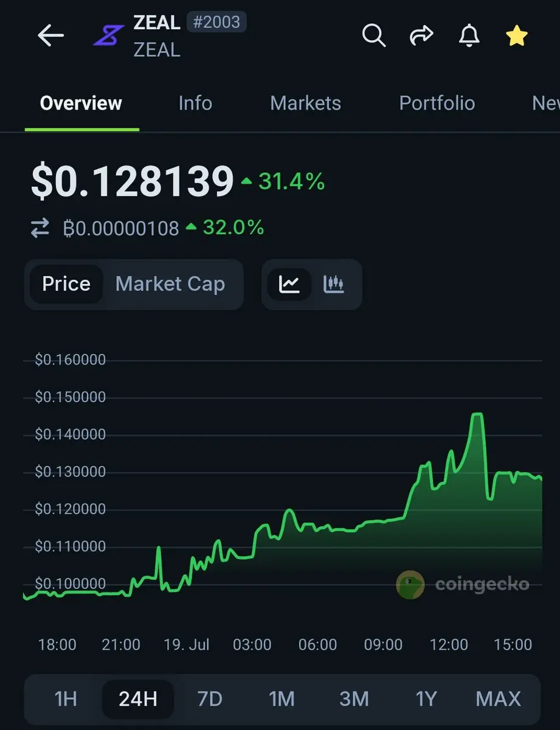Open the Info tab

[195, 103]
